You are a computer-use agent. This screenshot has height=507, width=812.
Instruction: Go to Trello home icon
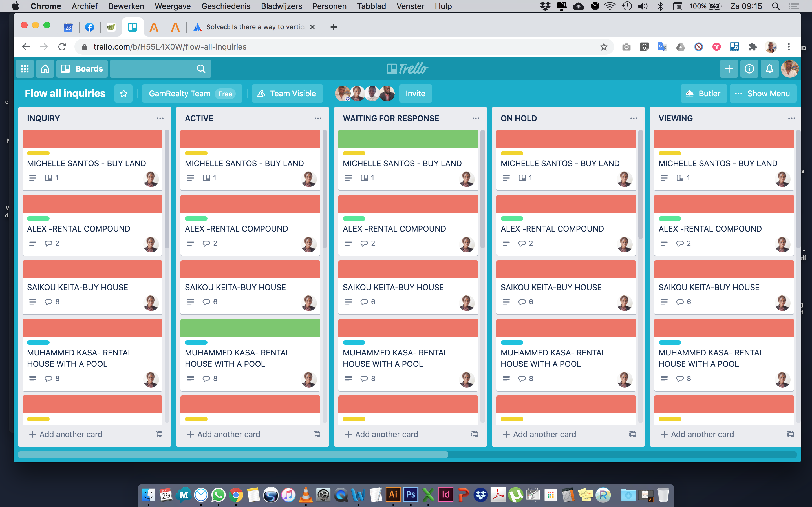point(45,69)
